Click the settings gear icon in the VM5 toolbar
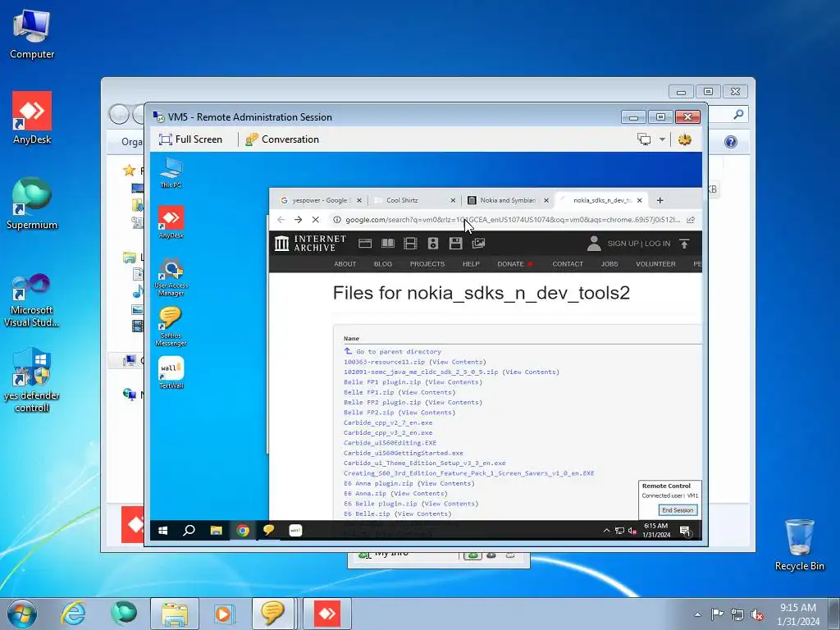The height and width of the screenshot is (630, 840). 685,139
